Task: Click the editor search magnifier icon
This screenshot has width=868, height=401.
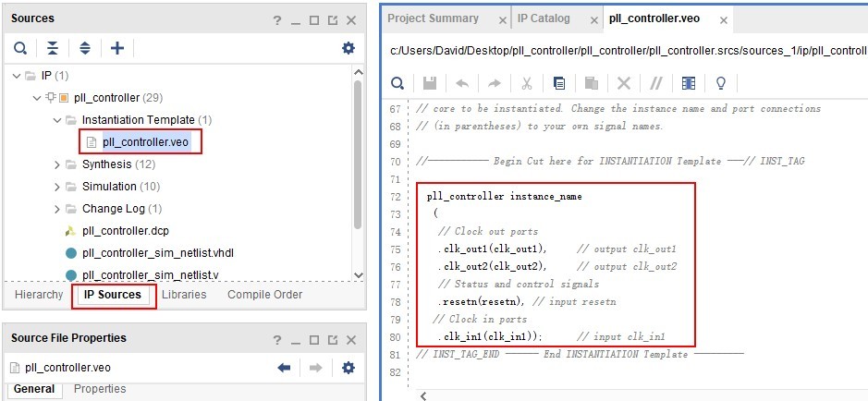Action: (397, 83)
